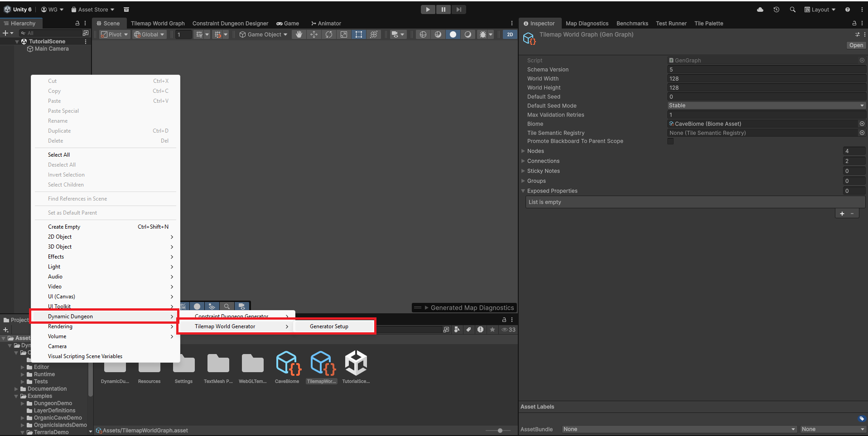Click the debug draw mode bug icon
This screenshot has height=436, width=868.
coord(483,34)
